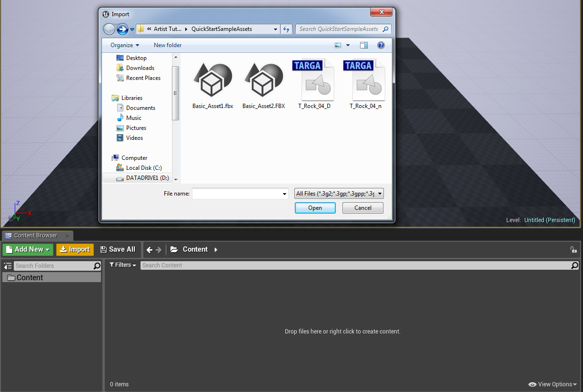Click the Search Folders field

pyautogui.click(x=53, y=266)
